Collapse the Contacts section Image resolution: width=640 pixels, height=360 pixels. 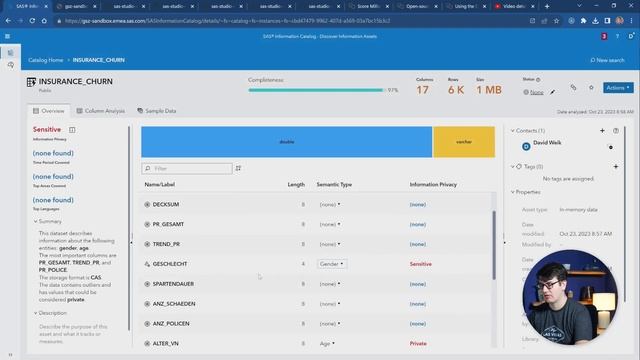click(513, 131)
